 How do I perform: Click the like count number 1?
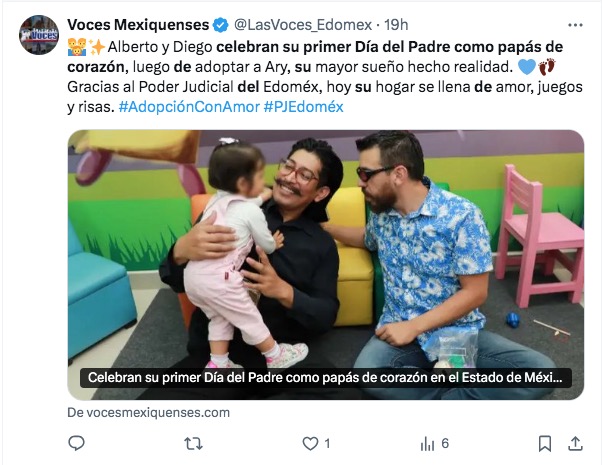click(x=327, y=444)
